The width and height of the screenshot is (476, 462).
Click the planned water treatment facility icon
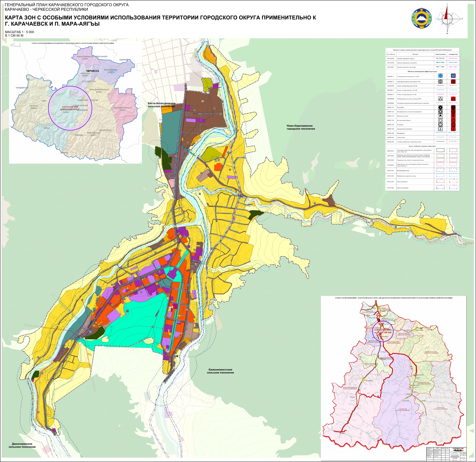[x=453, y=112]
